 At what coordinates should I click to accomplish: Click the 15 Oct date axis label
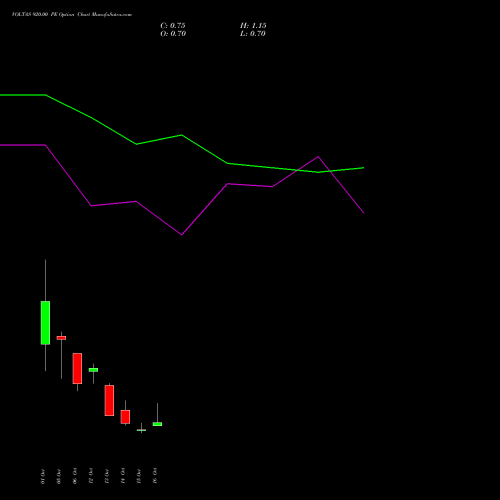pyautogui.click(x=139, y=476)
